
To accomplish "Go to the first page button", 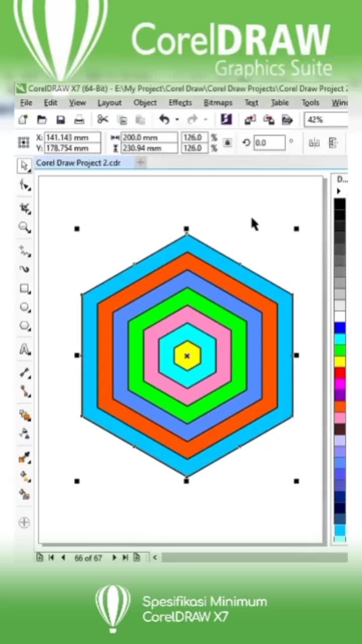I will [51, 557].
